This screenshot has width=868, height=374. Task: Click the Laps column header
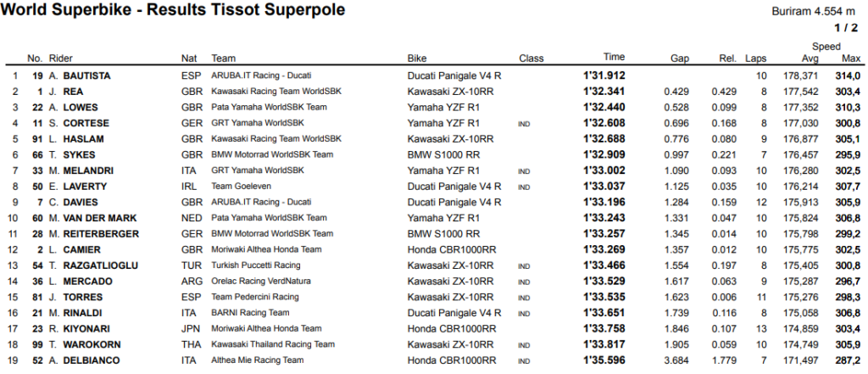click(755, 59)
